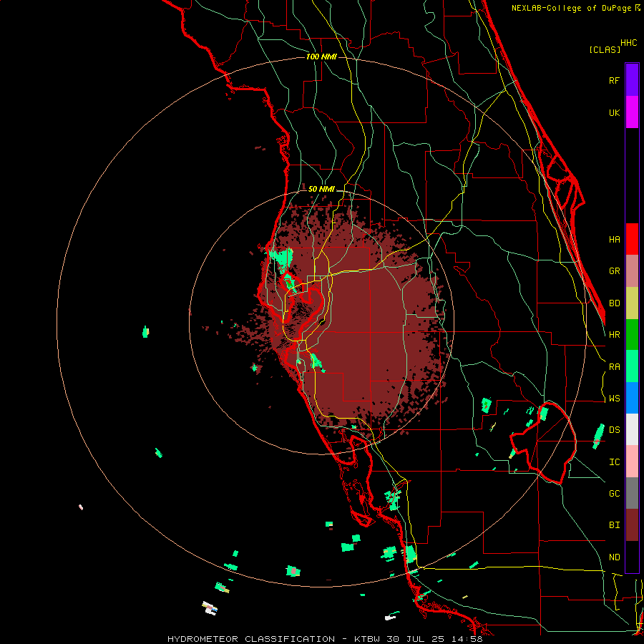Click the "DS" legend label

click(614, 430)
